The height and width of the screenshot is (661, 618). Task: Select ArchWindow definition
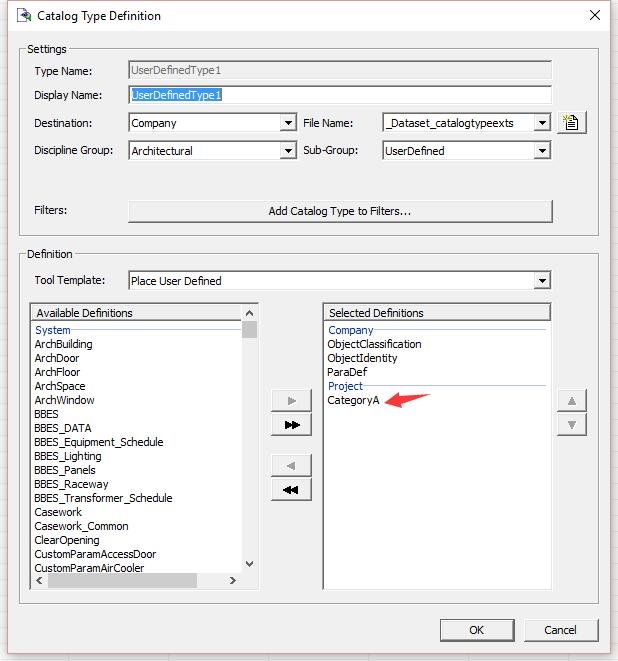64,400
